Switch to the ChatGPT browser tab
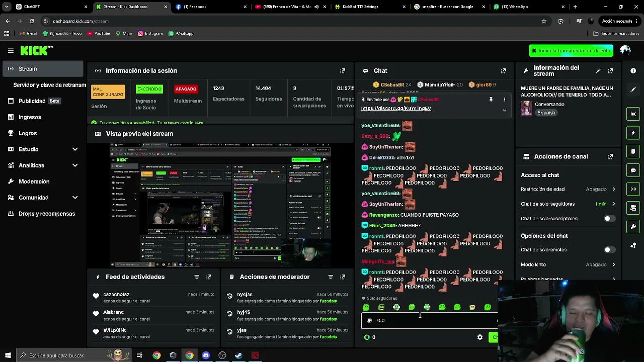This screenshot has height=362, width=644. [50, 7]
